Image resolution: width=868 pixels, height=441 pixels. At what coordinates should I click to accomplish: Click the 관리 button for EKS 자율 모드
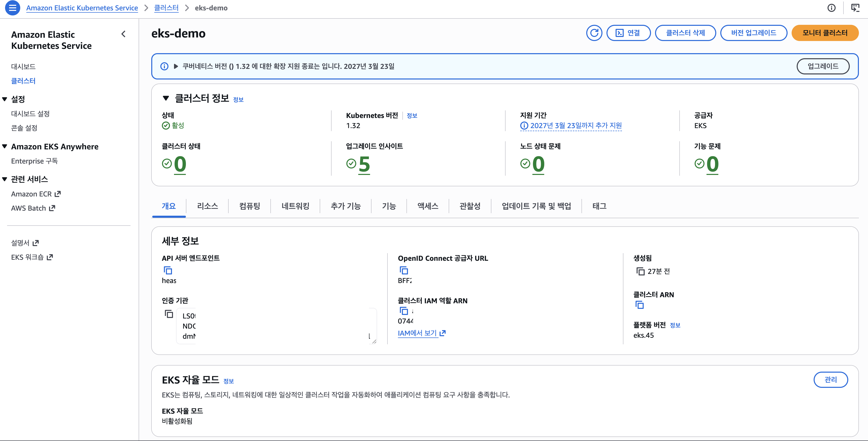click(x=831, y=380)
